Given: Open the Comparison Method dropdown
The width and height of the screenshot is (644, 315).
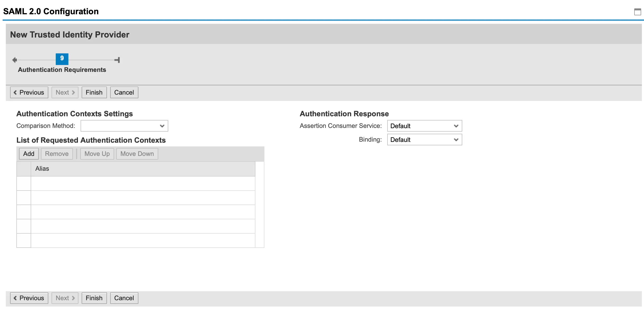Looking at the screenshot, I should coord(124,126).
